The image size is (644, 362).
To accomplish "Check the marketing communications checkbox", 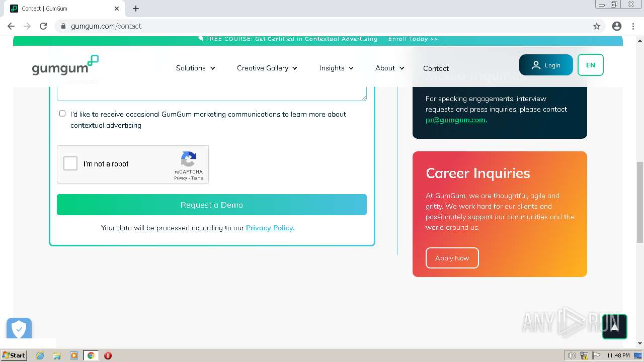I will [x=62, y=114].
